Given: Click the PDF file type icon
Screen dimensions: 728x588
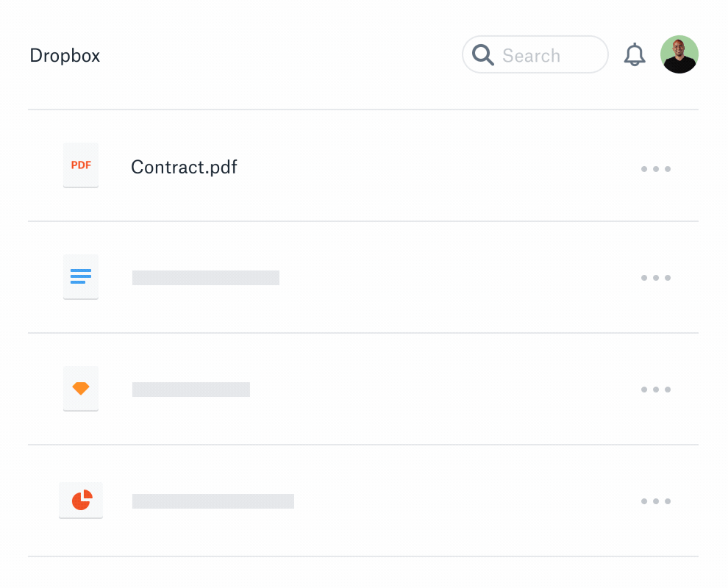Looking at the screenshot, I should [x=81, y=165].
